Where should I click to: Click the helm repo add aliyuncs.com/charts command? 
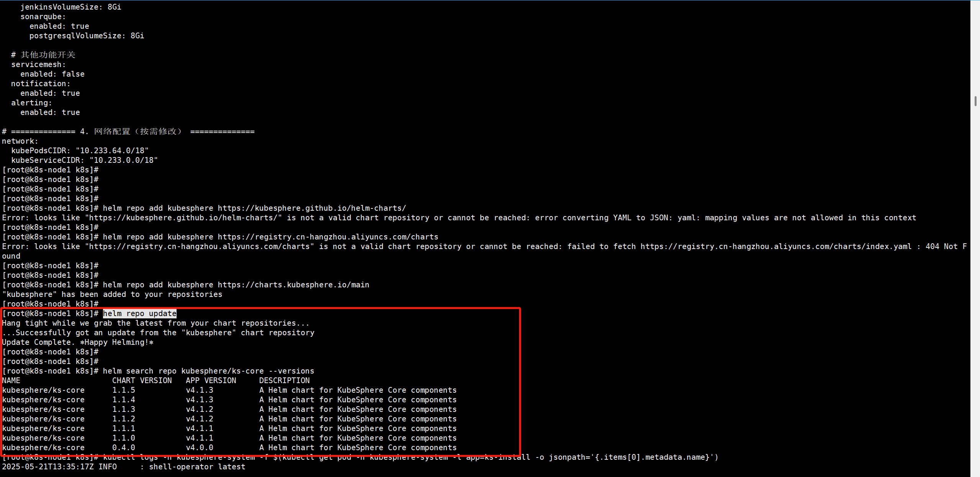270,237
